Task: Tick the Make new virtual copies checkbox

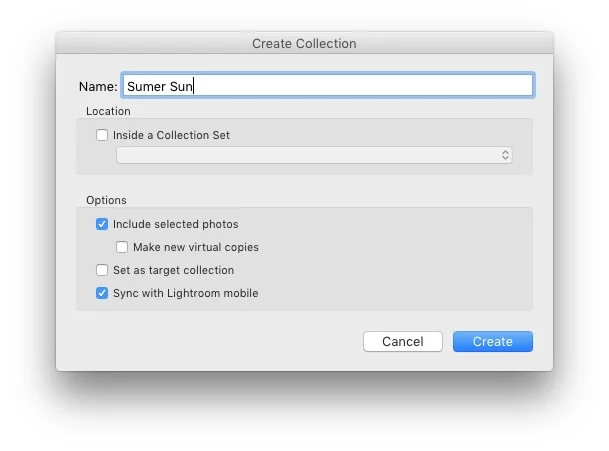Action: click(122, 247)
